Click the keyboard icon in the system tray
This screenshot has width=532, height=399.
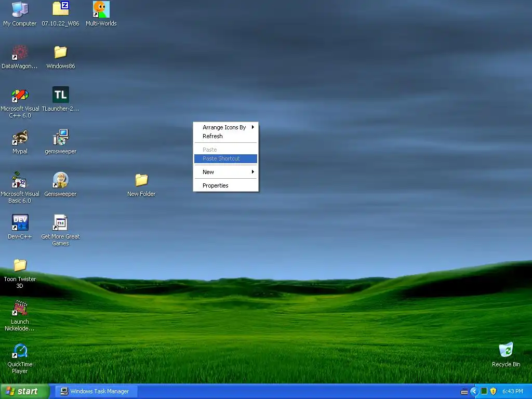click(464, 392)
